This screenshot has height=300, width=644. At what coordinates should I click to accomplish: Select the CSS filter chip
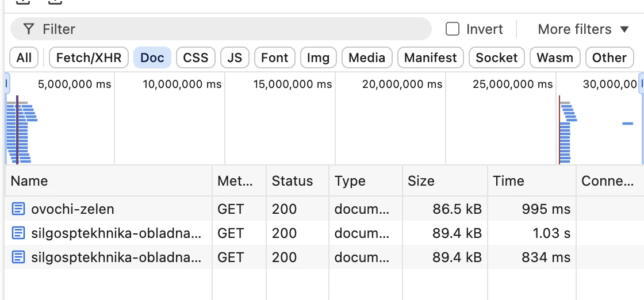click(195, 57)
